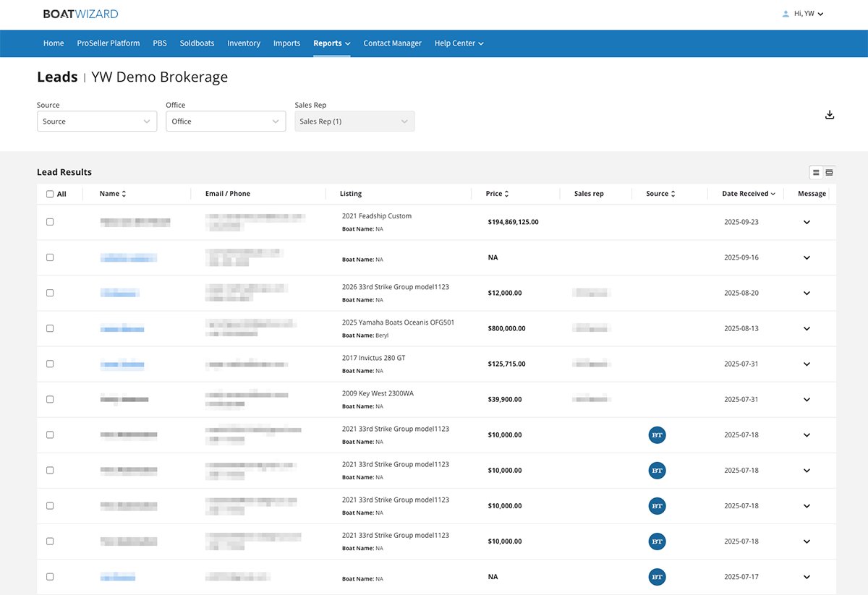Sort leads by Price column arrows
Viewport: 868px width, 595px height.
tap(506, 194)
